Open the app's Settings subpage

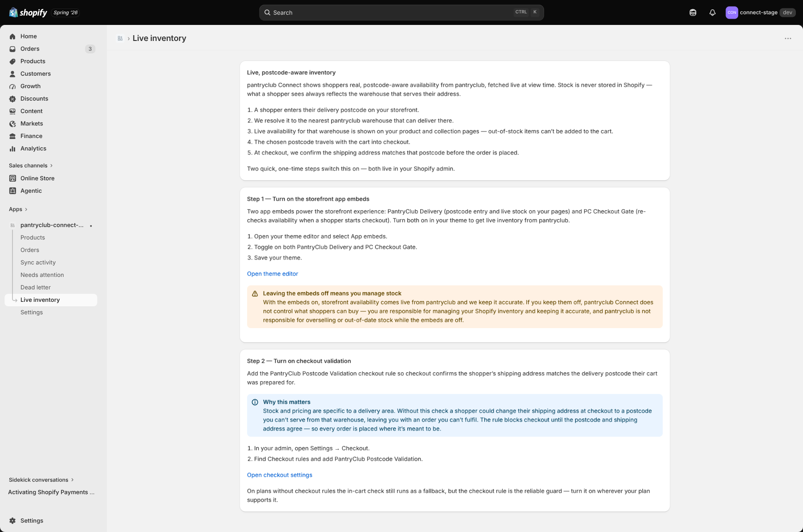click(x=32, y=313)
